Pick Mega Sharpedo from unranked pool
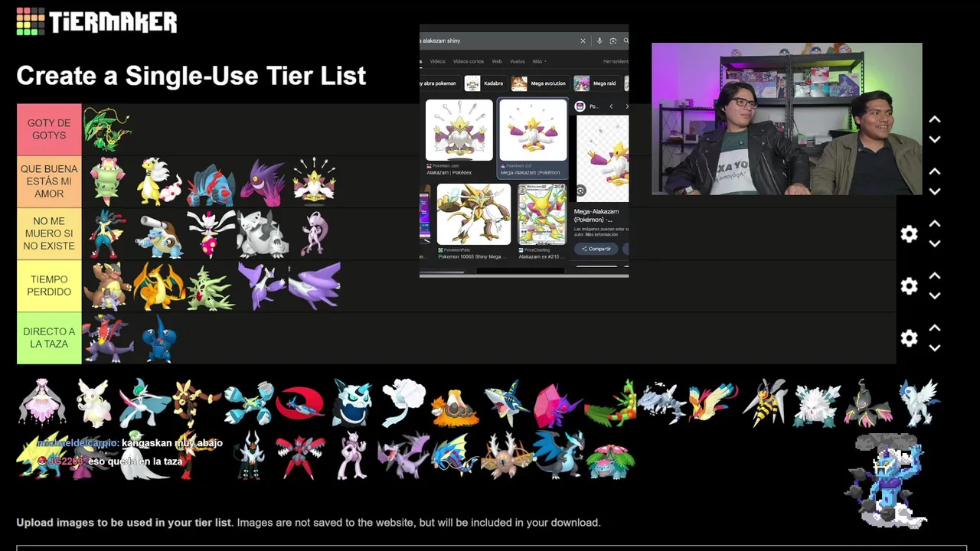The width and height of the screenshot is (980, 551). [506, 403]
